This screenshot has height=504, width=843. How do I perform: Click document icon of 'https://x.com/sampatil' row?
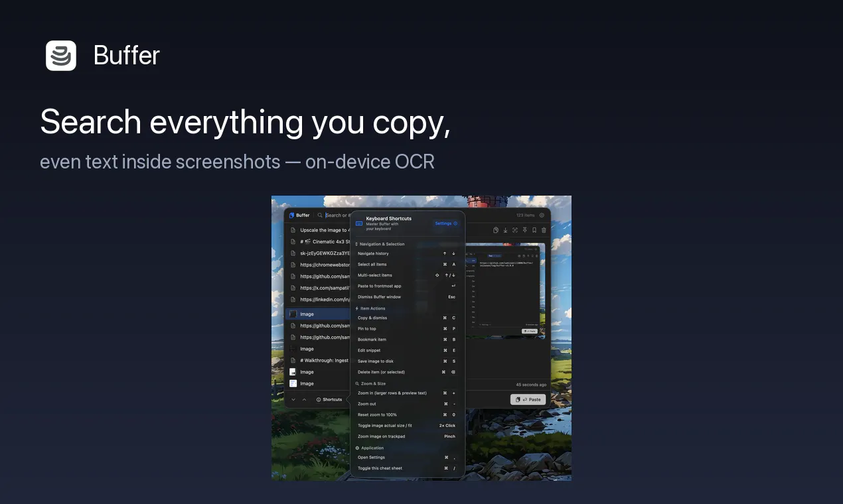293,288
